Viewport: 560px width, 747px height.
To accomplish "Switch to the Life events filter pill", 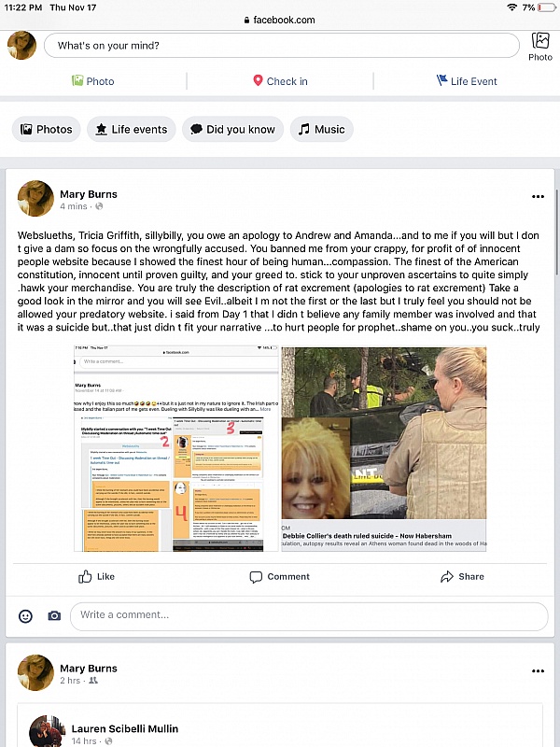I will [x=132, y=129].
